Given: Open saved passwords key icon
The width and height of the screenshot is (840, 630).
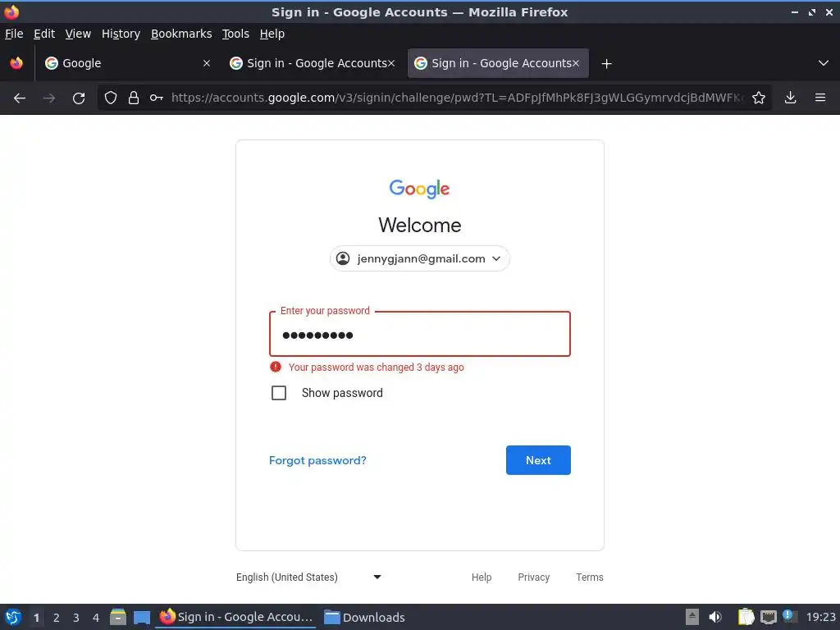Looking at the screenshot, I should click(157, 98).
